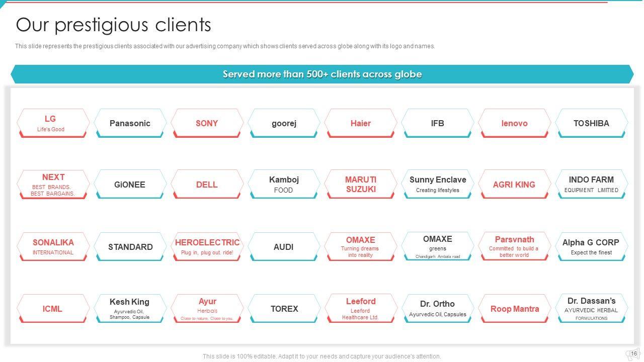Viewport: 644px width, 362px height.
Task: Click the MARUTI SUZUKI card
Action: point(361,185)
